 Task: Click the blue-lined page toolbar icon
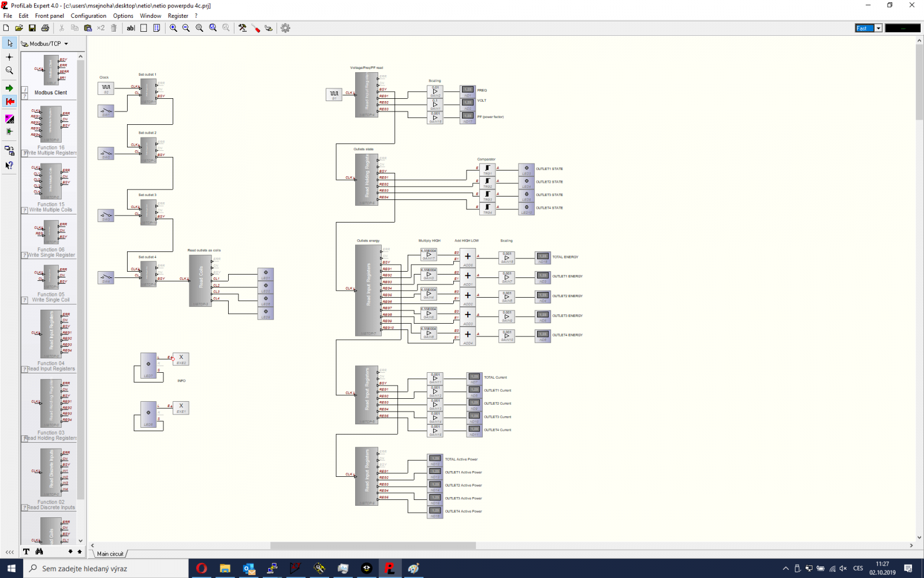tap(157, 28)
